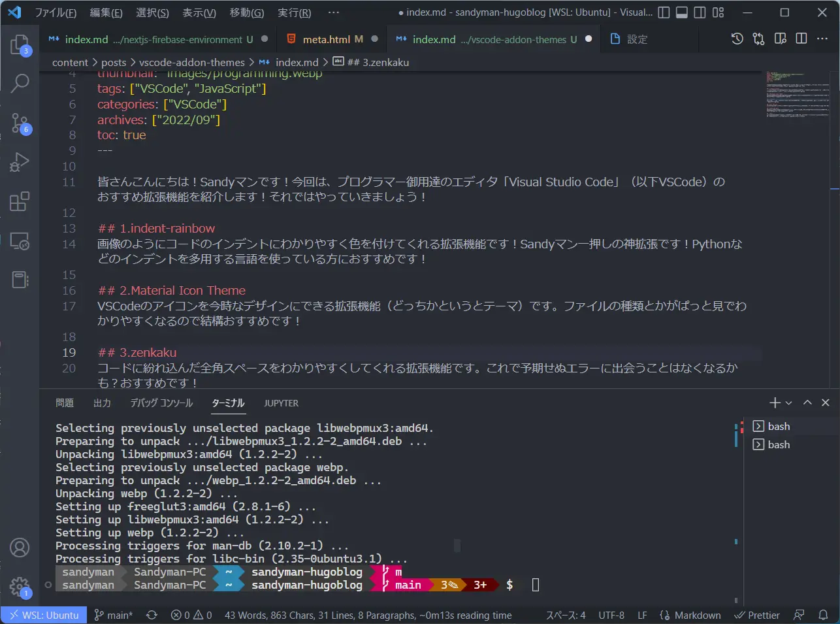
Task: Open the Run and Debug view
Action: (20, 161)
